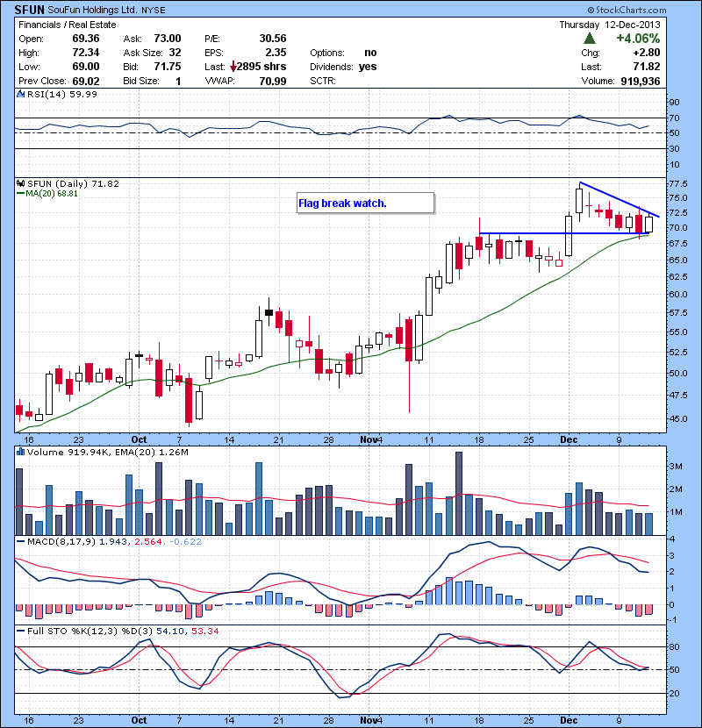Click the -1 label on the MACD axis
702x728 pixels.
point(672,620)
